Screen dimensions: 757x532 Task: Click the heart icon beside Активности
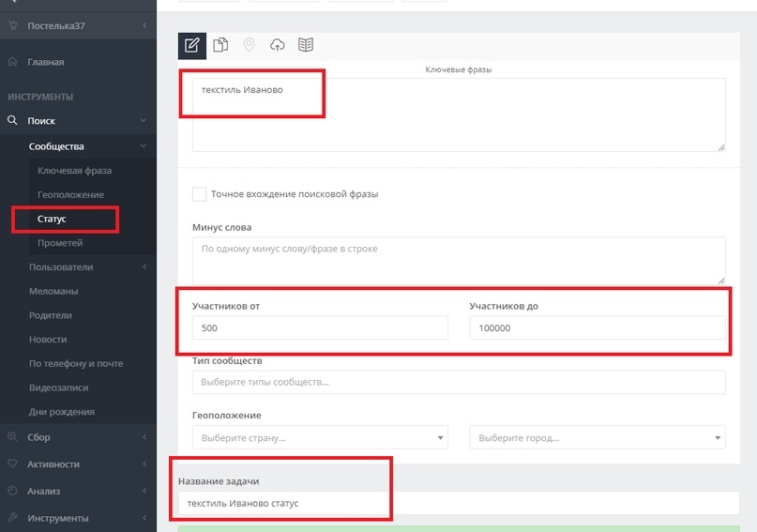12,464
